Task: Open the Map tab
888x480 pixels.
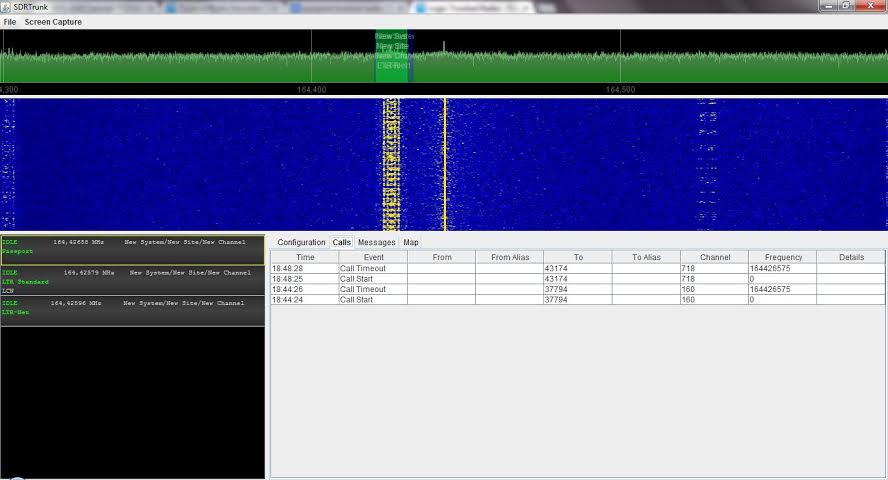Action: [411, 242]
